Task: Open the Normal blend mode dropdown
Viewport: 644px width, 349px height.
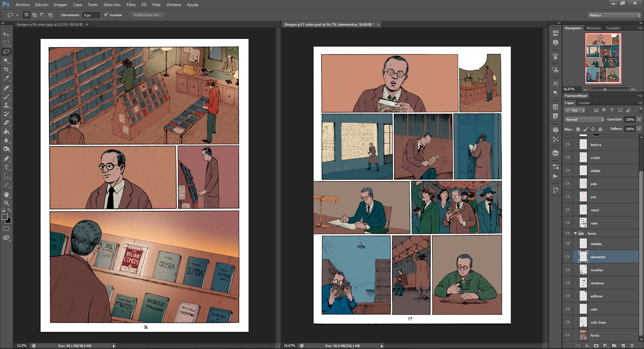Action: [584, 119]
